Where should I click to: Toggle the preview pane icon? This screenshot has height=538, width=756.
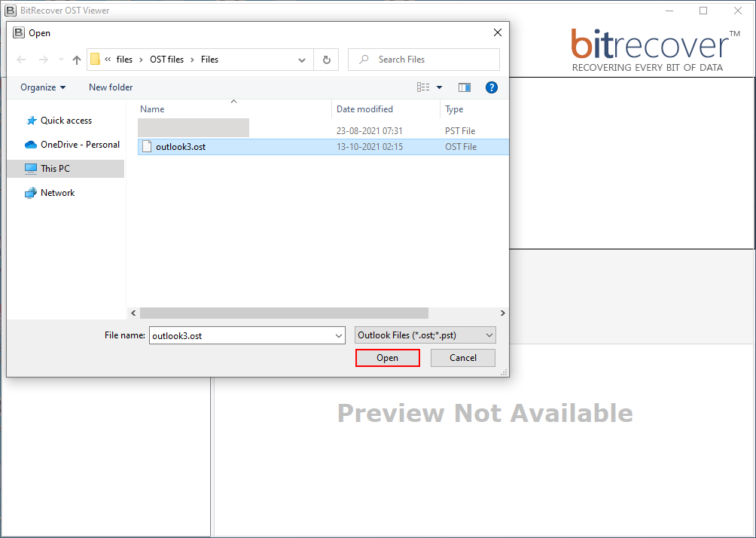click(464, 87)
